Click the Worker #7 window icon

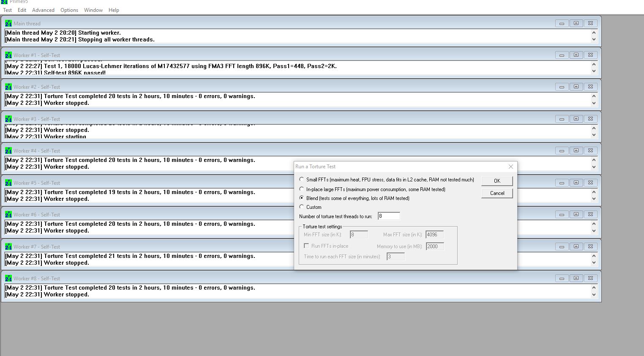pos(8,246)
